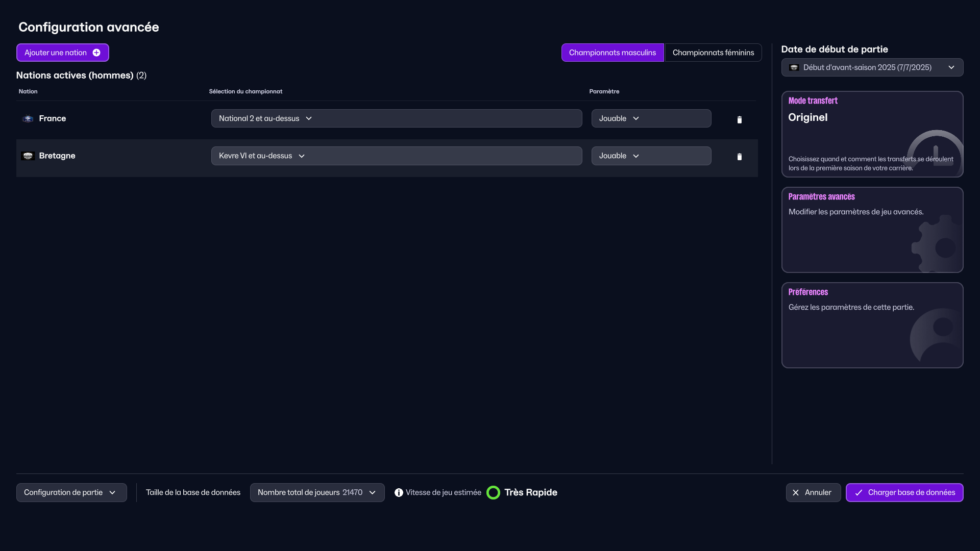The height and width of the screenshot is (551, 980).
Task: Click the Bretagne flag icon
Action: point(28,156)
